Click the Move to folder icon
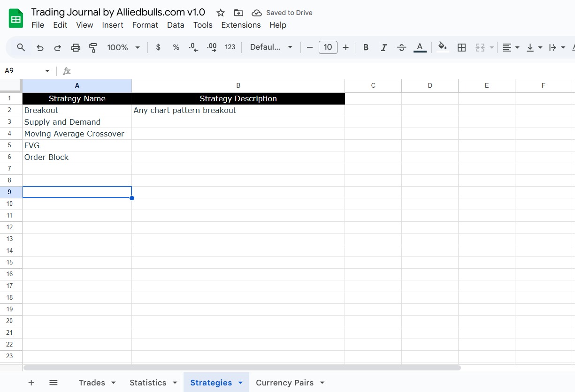Screen dimensions: 575x392 238,13
